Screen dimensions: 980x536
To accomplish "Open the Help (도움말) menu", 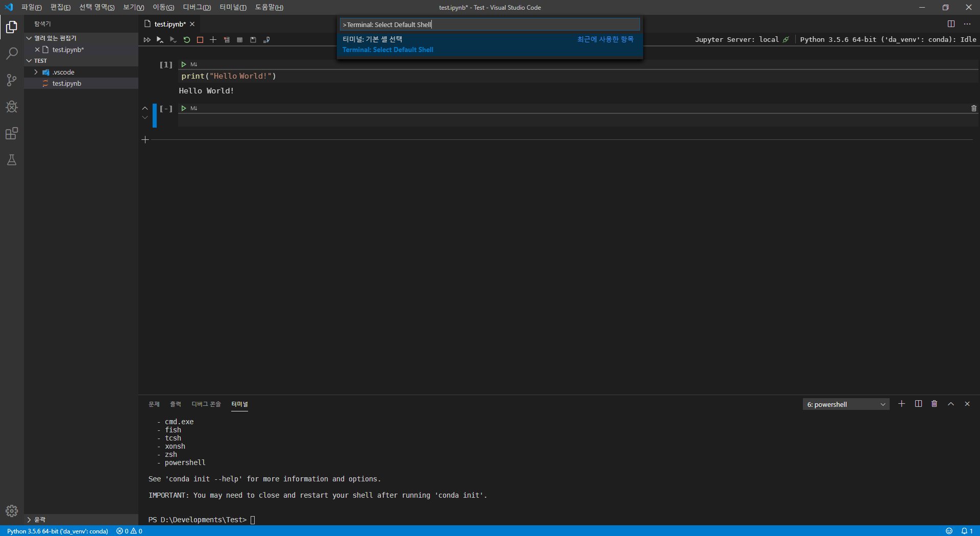I will coord(269,7).
